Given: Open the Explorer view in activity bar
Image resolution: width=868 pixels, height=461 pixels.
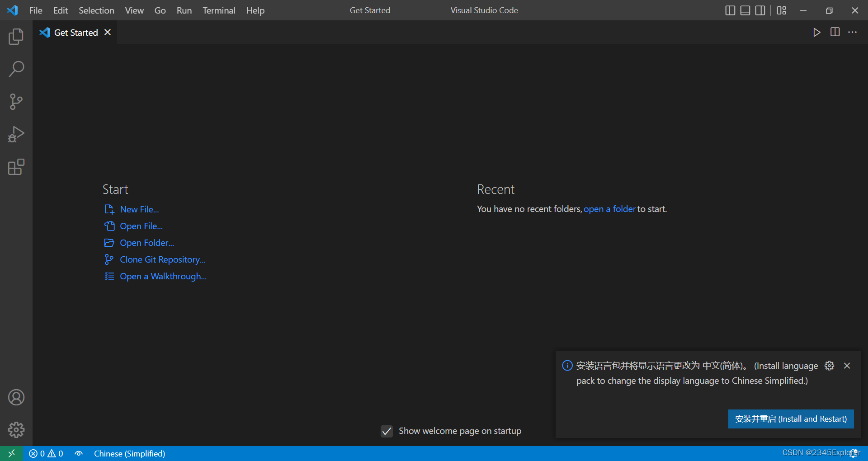Looking at the screenshot, I should pyautogui.click(x=16, y=37).
